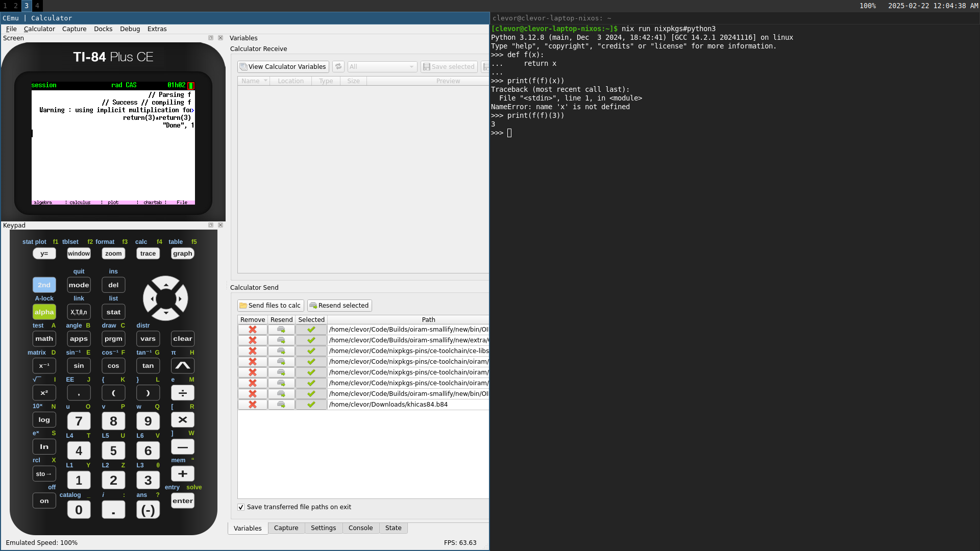Hit the minus key on keypad
Viewport: 980px width, 551px height.
coord(183,447)
